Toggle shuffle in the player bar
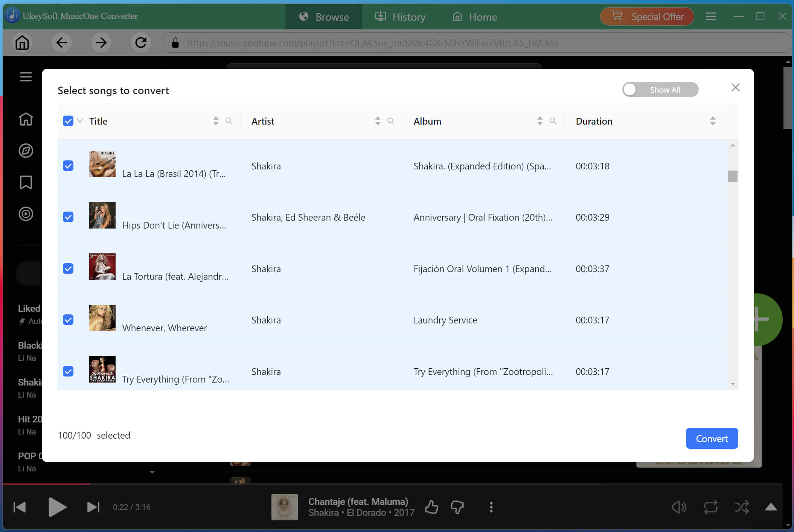Viewport: 794px width, 532px height. click(x=742, y=507)
